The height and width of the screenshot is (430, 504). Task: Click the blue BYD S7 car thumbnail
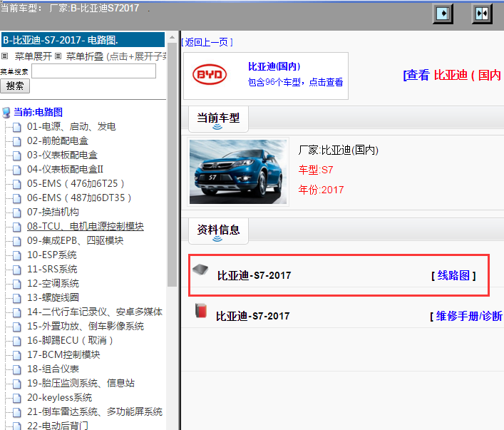(x=238, y=172)
